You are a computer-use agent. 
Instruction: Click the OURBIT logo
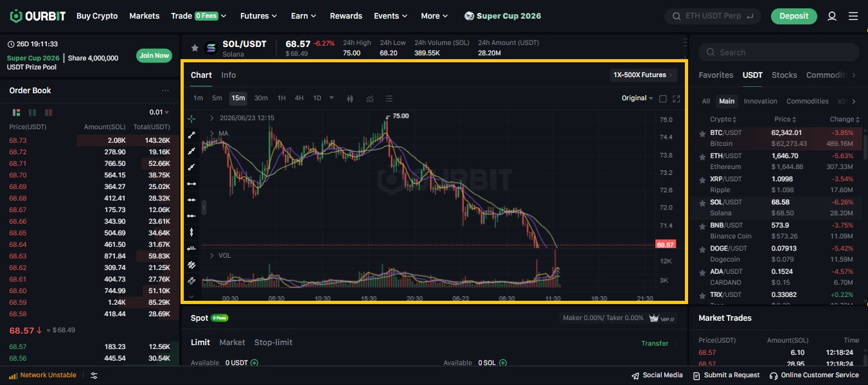coord(37,16)
